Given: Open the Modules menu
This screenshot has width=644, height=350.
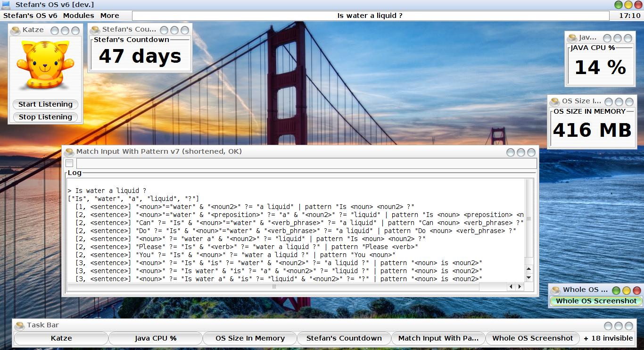Looking at the screenshot, I should tap(78, 16).
